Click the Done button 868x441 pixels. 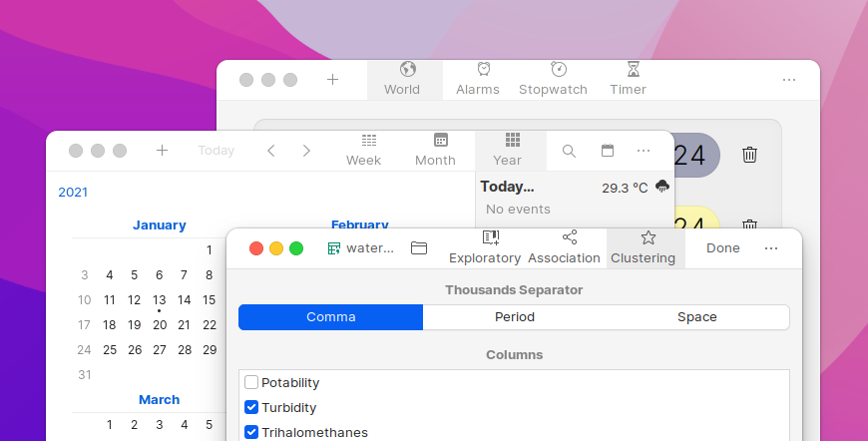click(x=723, y=248)
